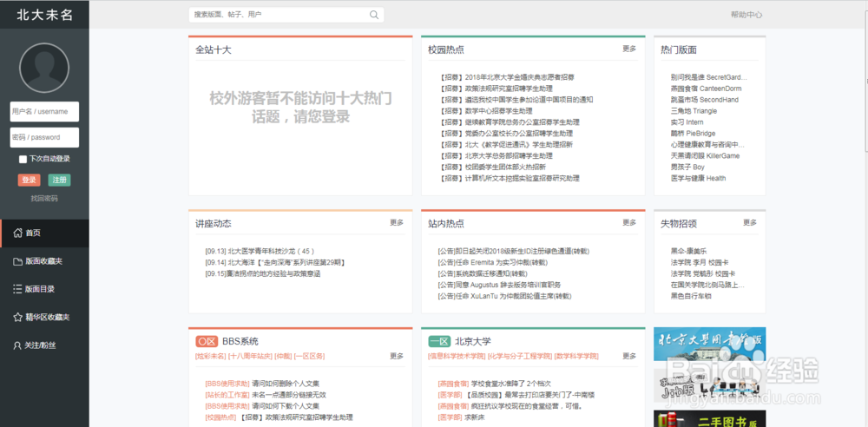Open the [09.13] 北大医学青年科技沙龙 lecture
Image resolution: width=868 pixels, height=427 pixels.
260,252
